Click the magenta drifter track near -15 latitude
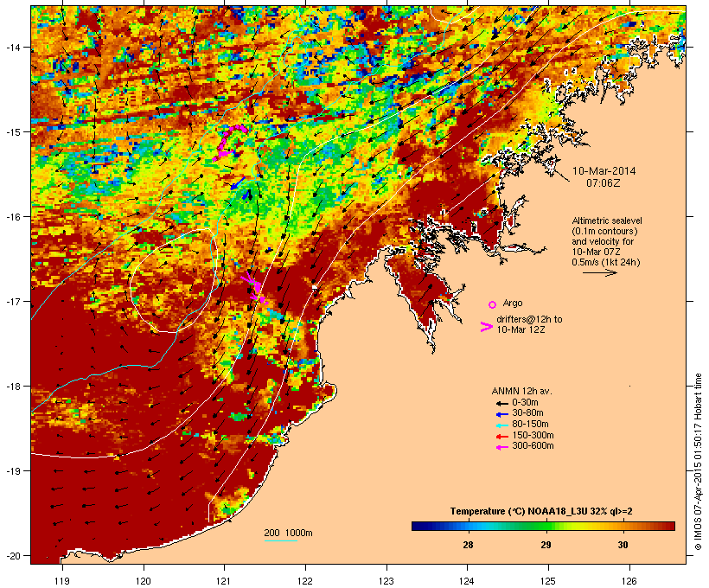Image resolution: width=709 pixels, height=588 pixels. (230, 142)
